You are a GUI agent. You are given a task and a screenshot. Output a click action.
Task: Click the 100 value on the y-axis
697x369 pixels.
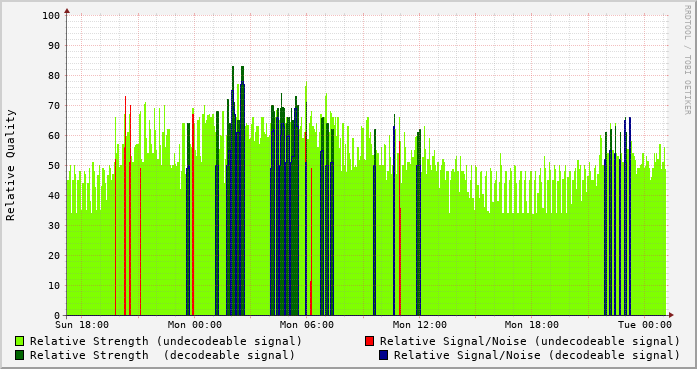point(51,16)
